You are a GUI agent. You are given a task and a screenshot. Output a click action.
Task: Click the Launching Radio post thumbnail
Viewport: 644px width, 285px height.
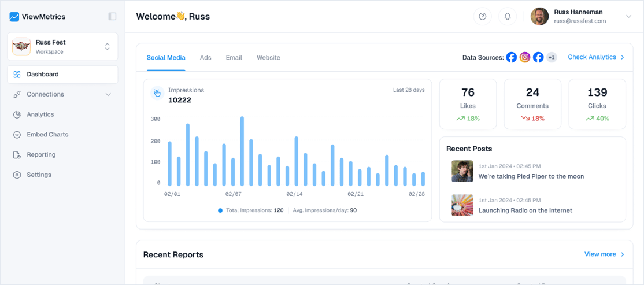[x=462, y=205]
